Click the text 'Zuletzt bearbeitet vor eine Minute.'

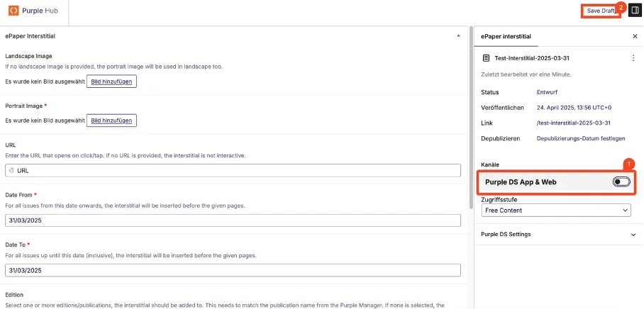pos(526,75)
